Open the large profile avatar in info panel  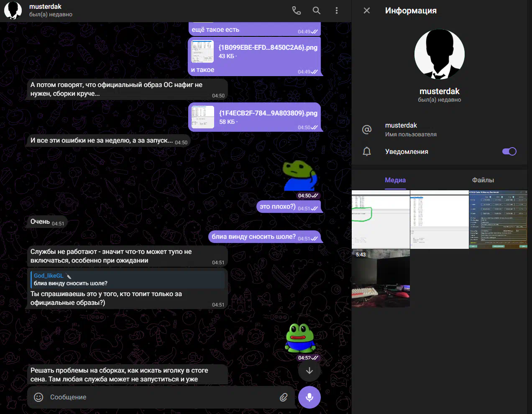click(x=439, y=54)
